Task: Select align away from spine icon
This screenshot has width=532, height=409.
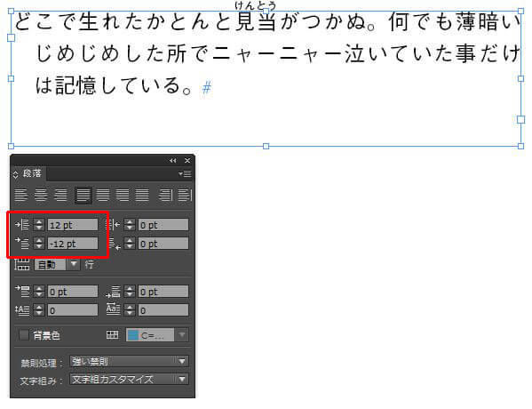Action: [185, 196]
